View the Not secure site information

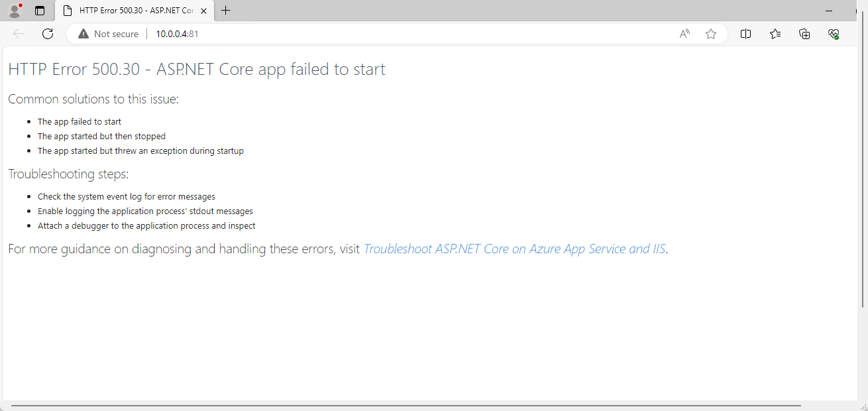coord(108,34)
